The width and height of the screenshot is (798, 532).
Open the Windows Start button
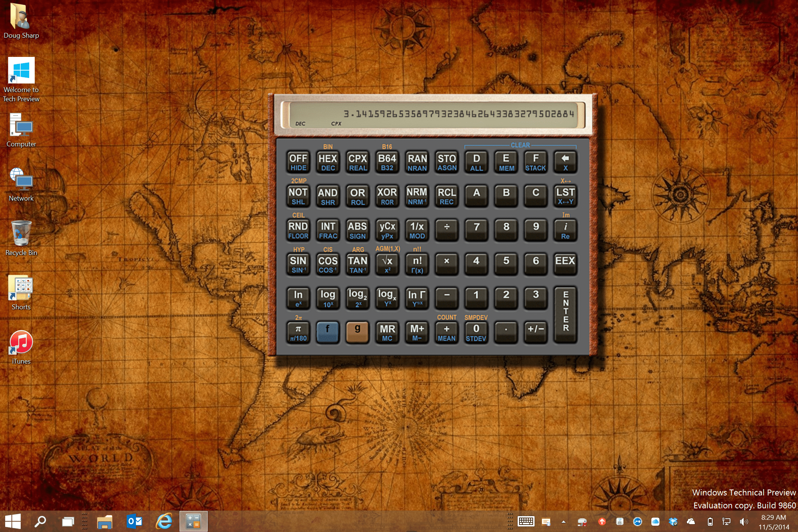click(13, 521)
